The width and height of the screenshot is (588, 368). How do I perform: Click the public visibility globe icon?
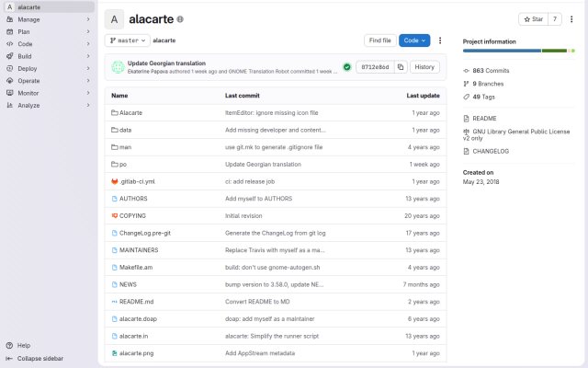(180, 19)
